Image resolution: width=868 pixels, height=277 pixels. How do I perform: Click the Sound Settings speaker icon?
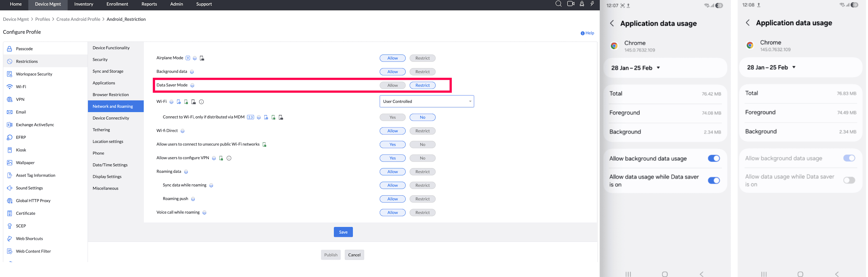(10, 188)
